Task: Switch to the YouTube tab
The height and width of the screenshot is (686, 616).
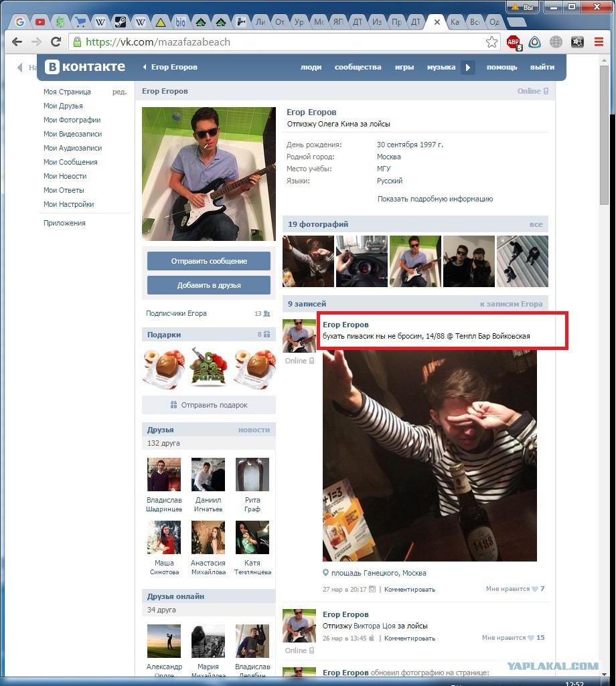Action: pyautogui.click(x=40, y=22)
